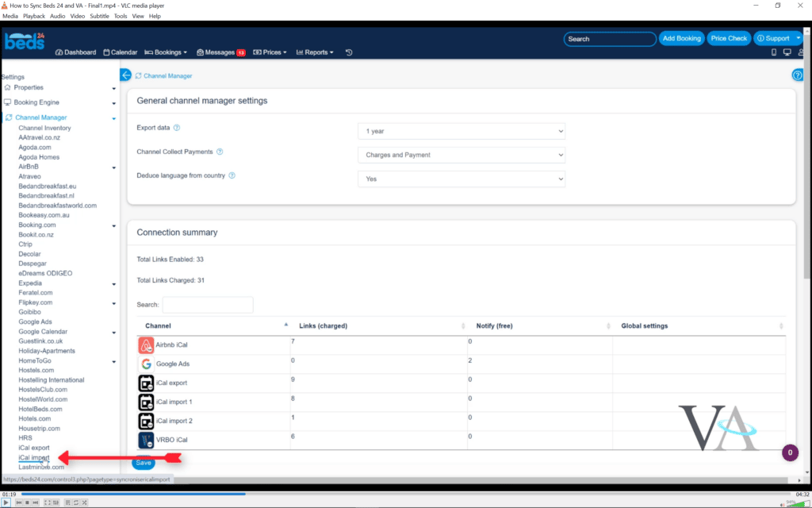Open the Export data dropdown
This screenshot has height=508, width=812.
[x=461, y=131]
